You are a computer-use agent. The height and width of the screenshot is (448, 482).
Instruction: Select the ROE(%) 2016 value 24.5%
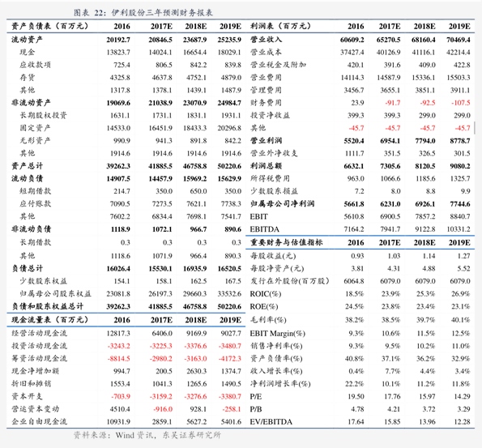click(355, 306)
